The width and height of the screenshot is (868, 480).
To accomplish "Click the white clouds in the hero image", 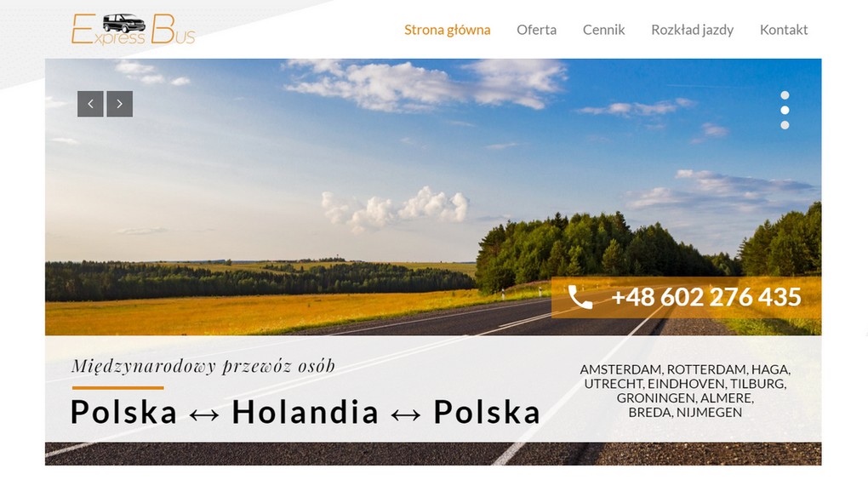I will coord(397,209).
